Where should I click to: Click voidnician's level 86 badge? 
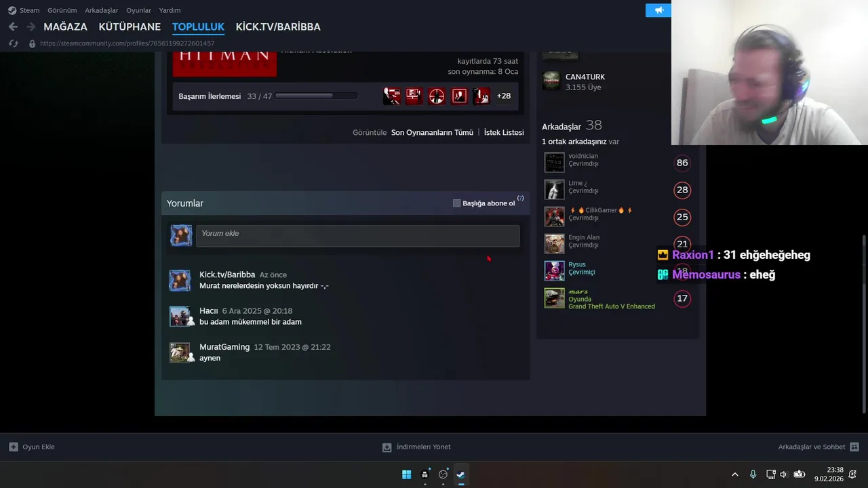click(x=682, y=163)
